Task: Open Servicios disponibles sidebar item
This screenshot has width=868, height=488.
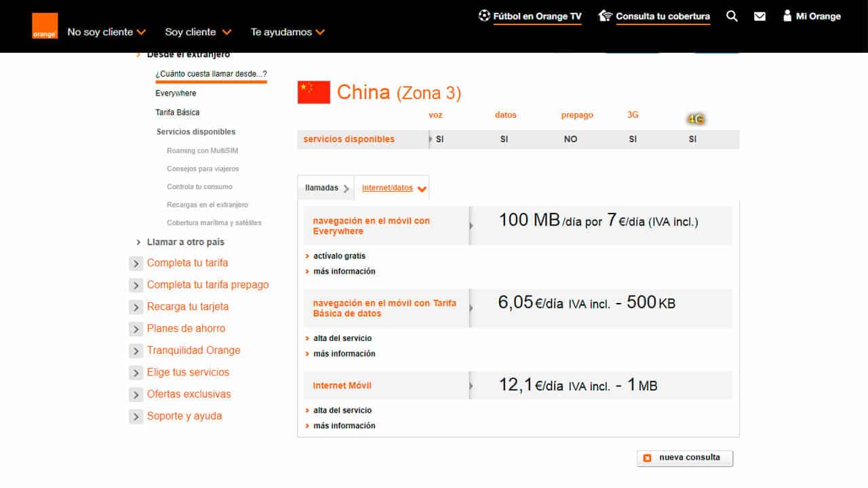Action: (196, 131)
